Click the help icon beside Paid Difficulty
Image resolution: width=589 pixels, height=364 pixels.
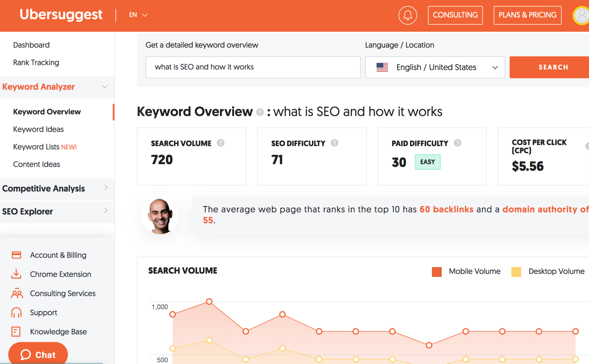458,143
